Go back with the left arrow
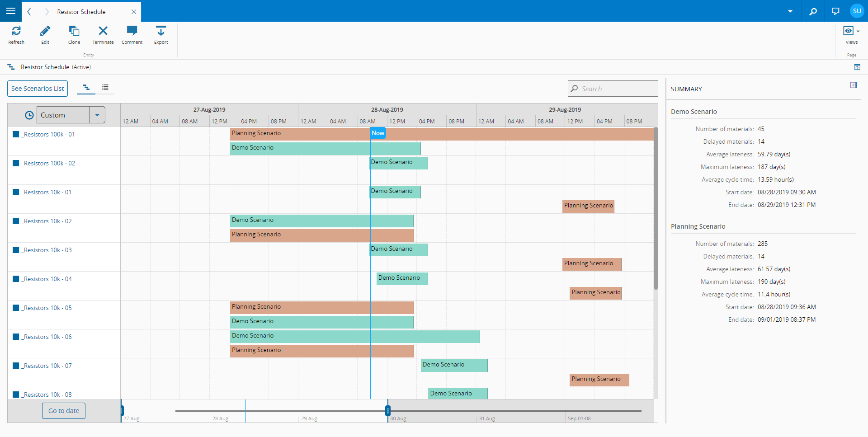The image size is (868, 437). pyautogui.click(x=29, y=12)
